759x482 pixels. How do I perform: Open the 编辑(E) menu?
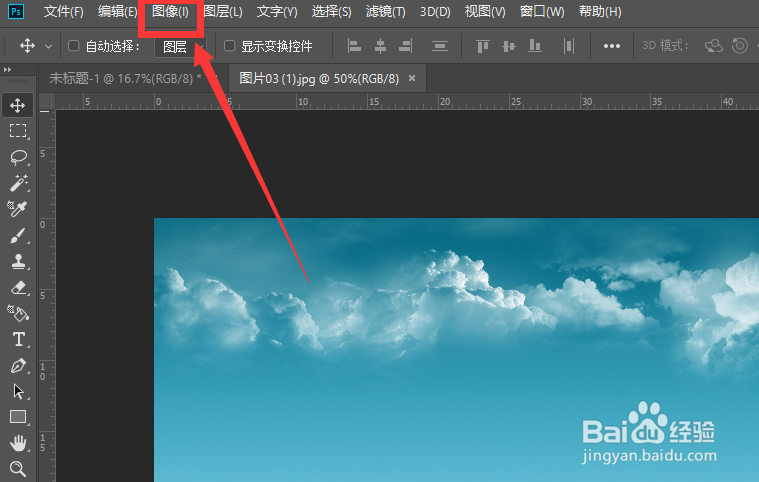(118, 12)
